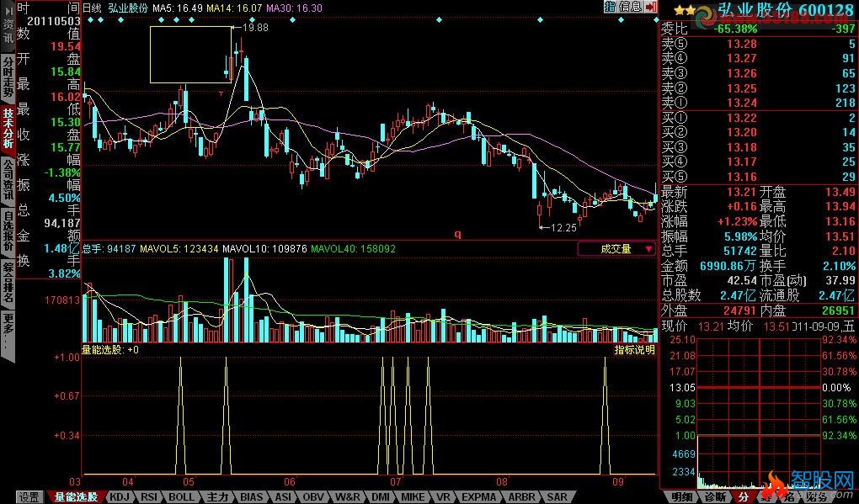The width and height of the screenshot is (859, 504).
Task: Open the 设置 settings button
Action: tap(29, 497)
